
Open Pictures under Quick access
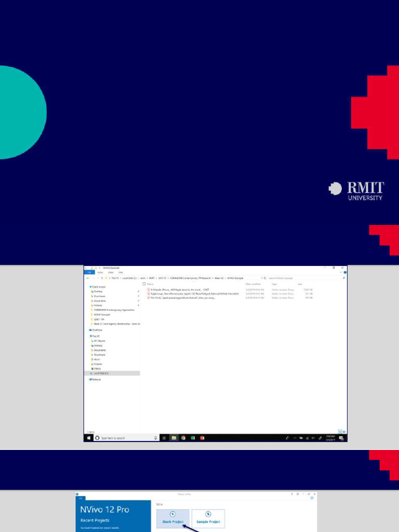click(96, 305)
